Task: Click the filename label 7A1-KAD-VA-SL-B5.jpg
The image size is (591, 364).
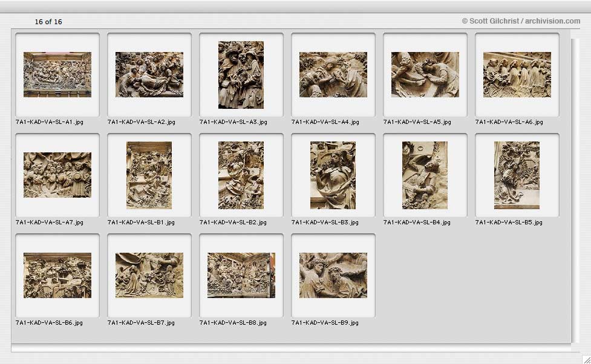Action: pos(509,223)
